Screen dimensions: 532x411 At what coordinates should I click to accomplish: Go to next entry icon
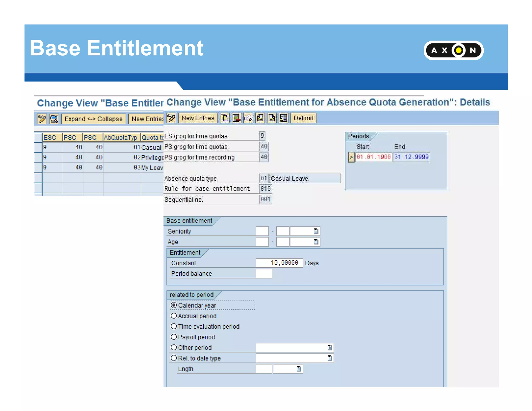click(x=272, y=118)
